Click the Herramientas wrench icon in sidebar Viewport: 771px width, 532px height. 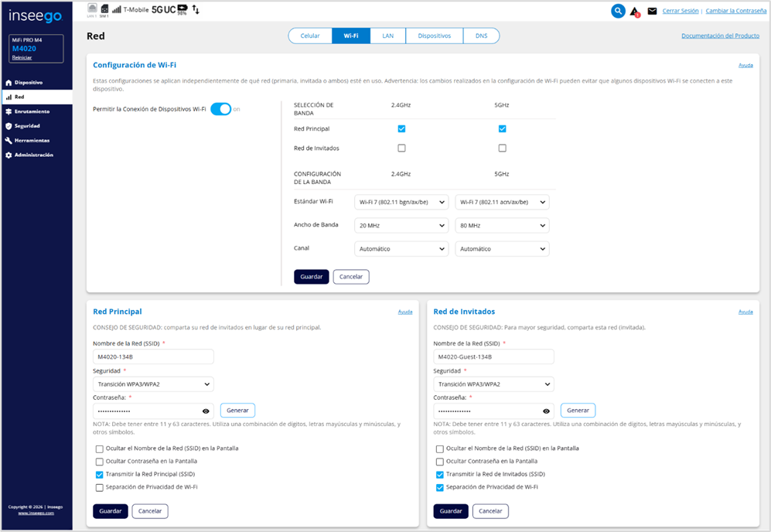[9, 141]
